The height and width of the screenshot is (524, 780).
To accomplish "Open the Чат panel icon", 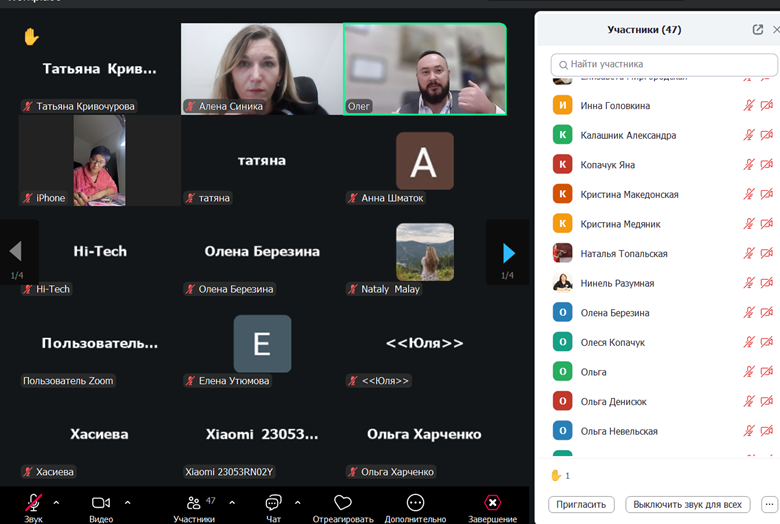I will pos(273,503).
